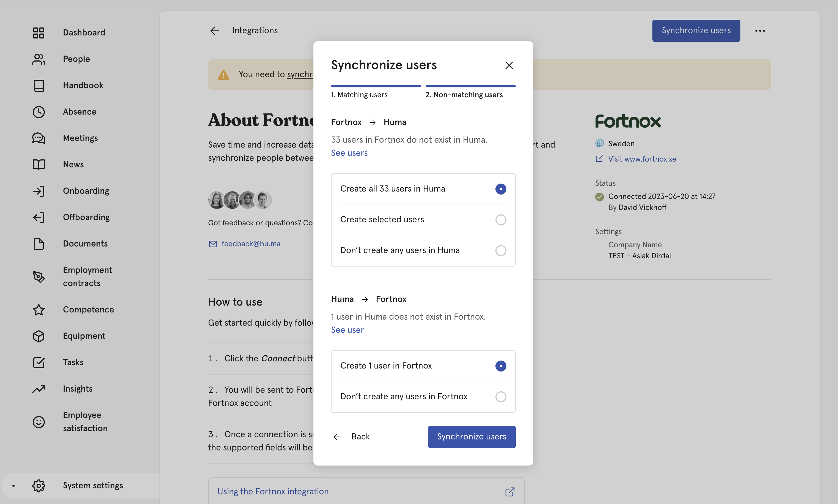Click the external link icon on Using the Fortnox integration
838x504 pixels.
(510, 492)
